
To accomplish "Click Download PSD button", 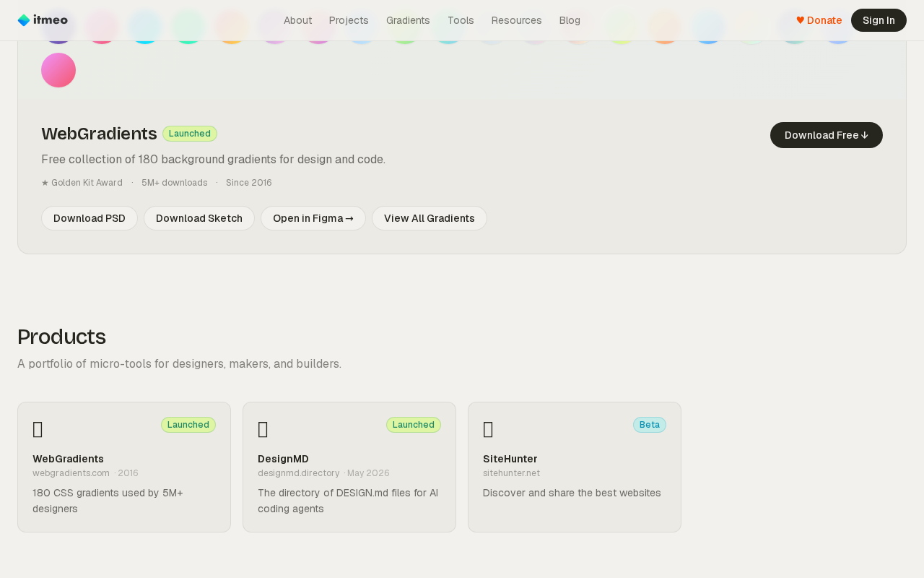I will [x=90, y=218].
